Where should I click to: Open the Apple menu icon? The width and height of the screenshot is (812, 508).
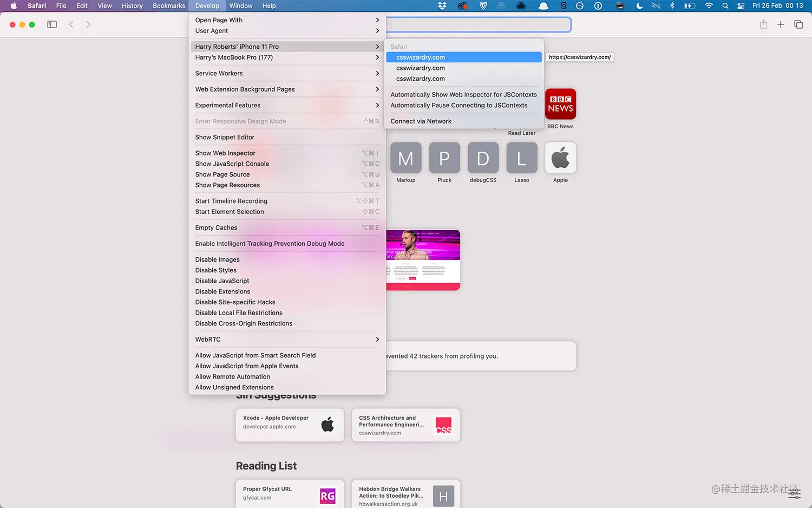click(14, 6)
